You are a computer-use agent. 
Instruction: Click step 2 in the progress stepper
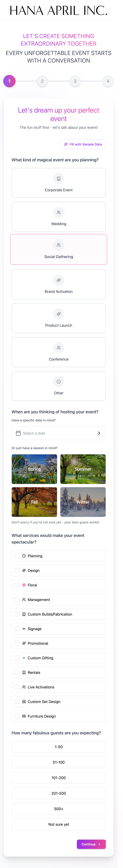[42, 81]
